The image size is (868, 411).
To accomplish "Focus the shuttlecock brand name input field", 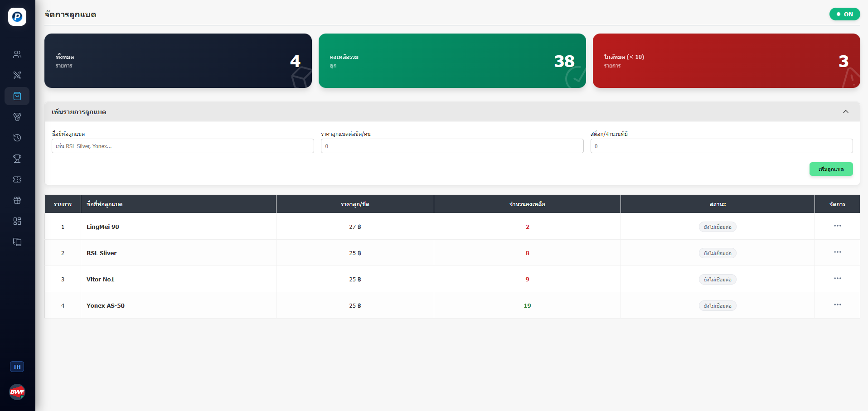I will 183,146.
